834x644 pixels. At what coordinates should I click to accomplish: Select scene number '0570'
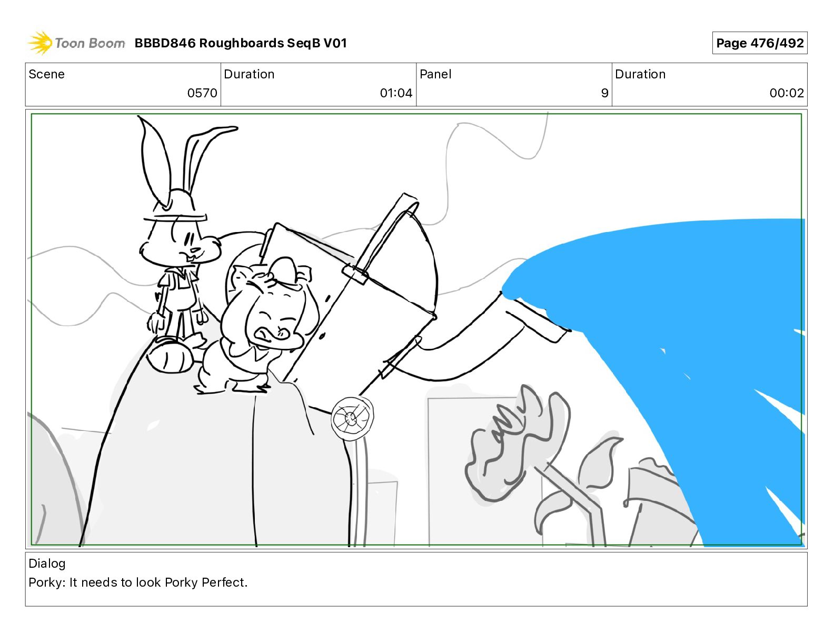pos(202,93)
